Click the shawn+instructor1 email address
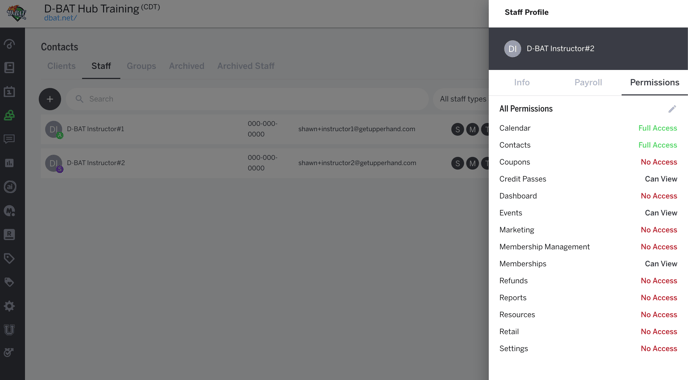Image resolution: width=688 pixels, height=380 pixels. [x=356, y=129]
